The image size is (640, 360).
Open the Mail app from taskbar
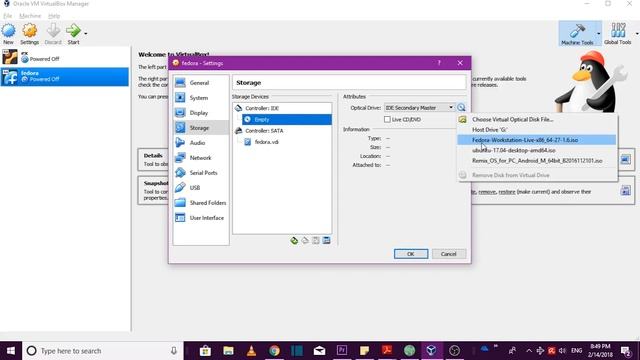pyautogui.click(x=320, y=351)
